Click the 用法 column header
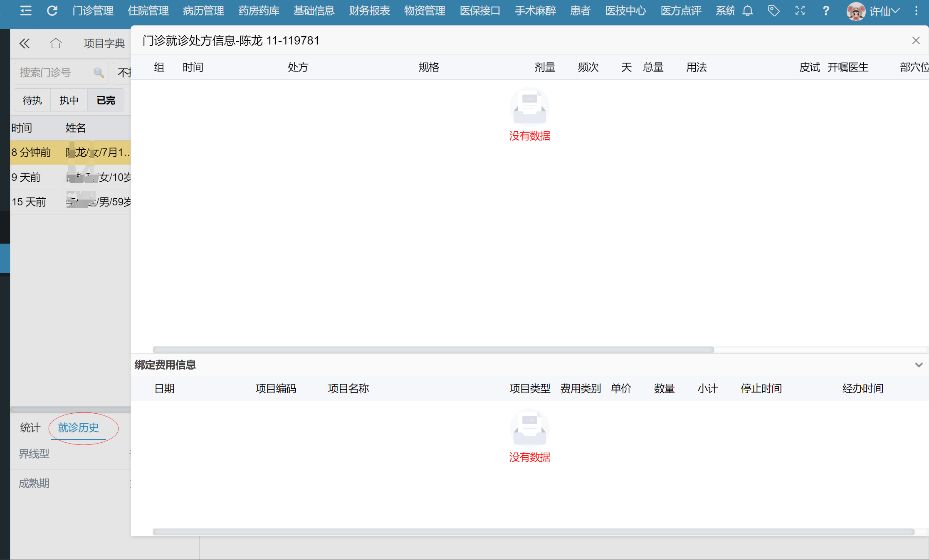The height and width of the screenshot is (560, 929). 697,67
